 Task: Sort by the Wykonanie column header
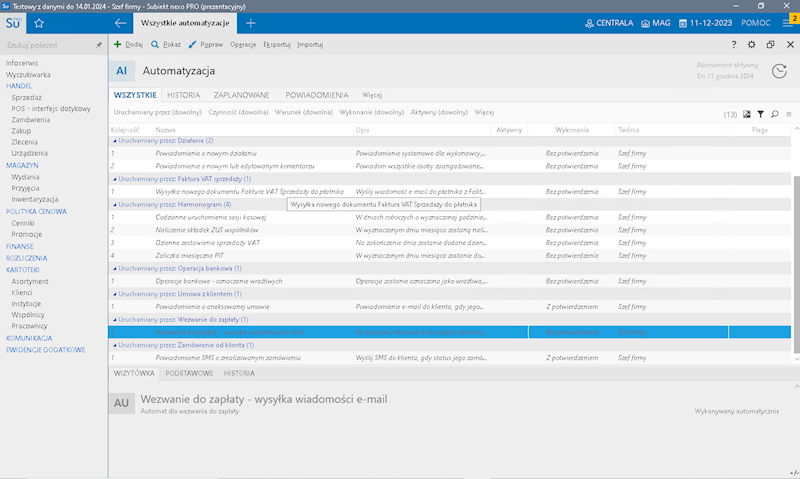point(572,130)
